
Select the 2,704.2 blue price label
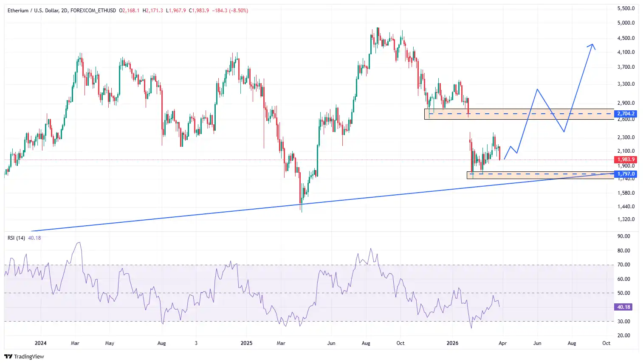click(626, 114)
